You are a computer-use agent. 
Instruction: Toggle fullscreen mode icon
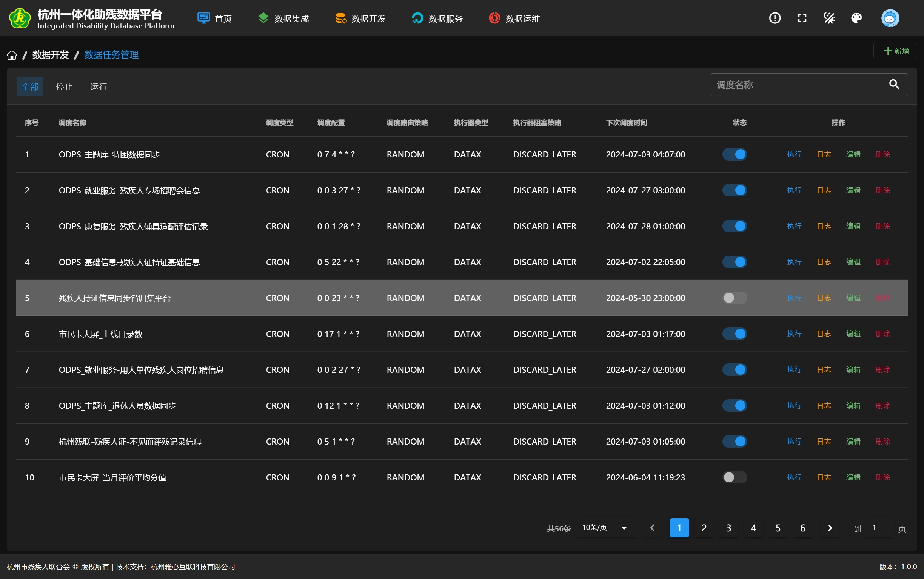802,18
